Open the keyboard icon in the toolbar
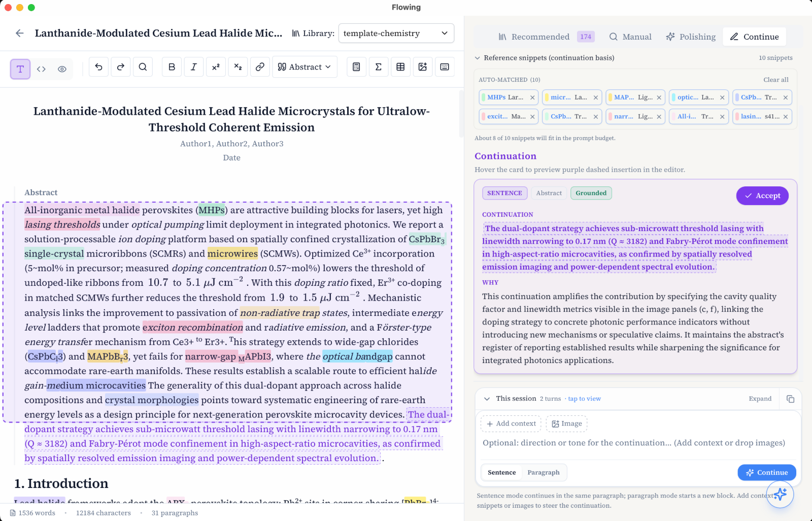The width and height of the screenshot is (812, 521). (x=445, y=67)
